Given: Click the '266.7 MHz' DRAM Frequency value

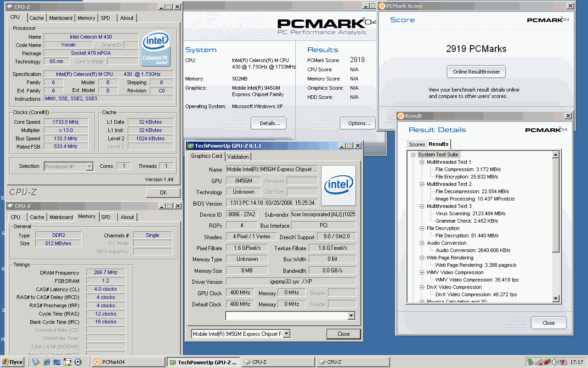Looking at the screenshot, I should click(x=106, y=273).
